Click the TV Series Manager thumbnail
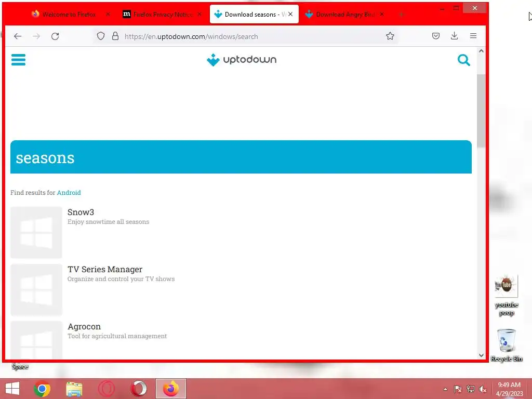532x399 pixels. tap(36, 290)
